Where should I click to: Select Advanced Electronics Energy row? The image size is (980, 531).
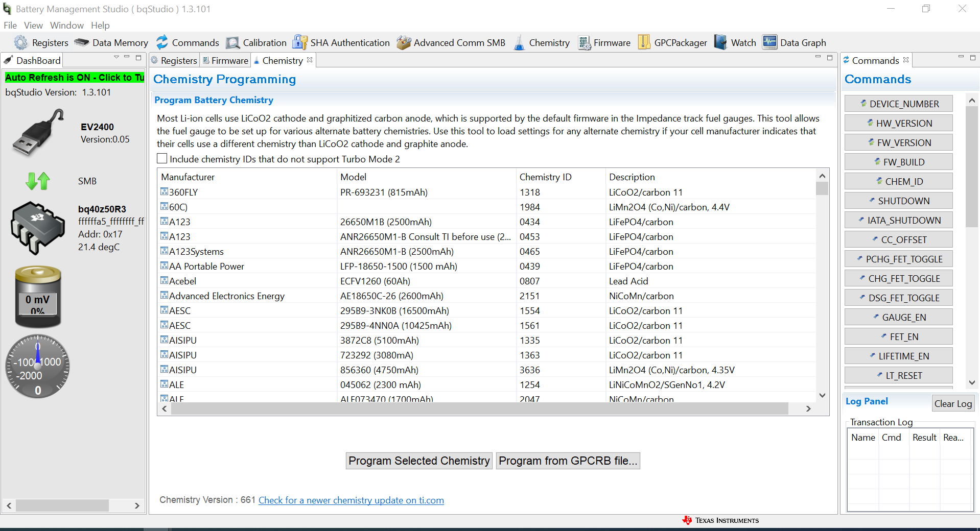coord(487,296)
